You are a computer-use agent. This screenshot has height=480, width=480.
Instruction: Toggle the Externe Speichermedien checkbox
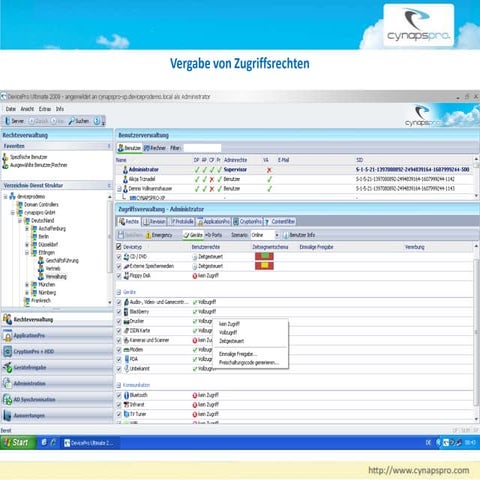(119, 266)
